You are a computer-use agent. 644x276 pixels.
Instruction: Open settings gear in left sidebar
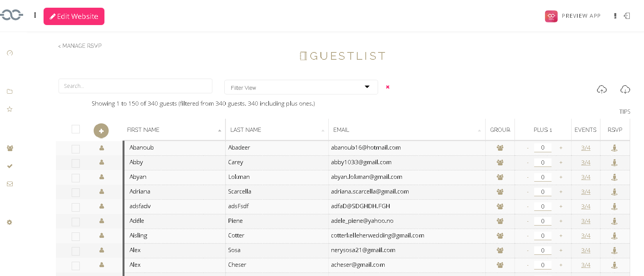pos(10,222)
